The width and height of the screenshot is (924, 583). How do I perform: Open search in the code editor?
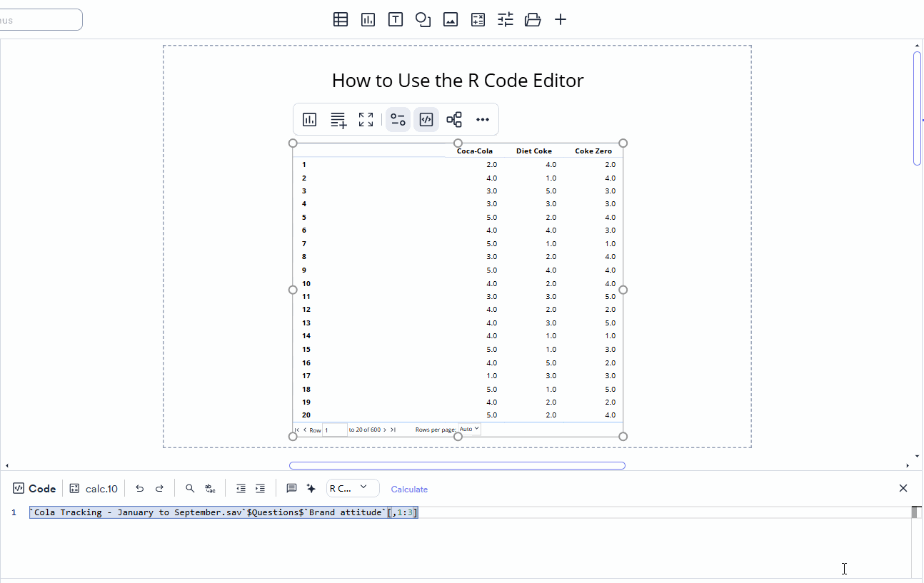click(190, 489)
